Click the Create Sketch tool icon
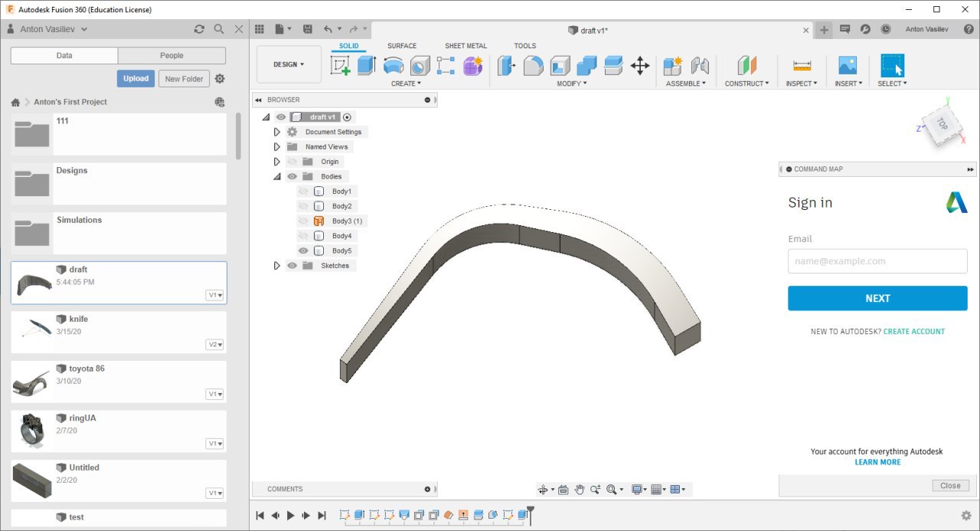980x531 pixels. tap(341, 66)
